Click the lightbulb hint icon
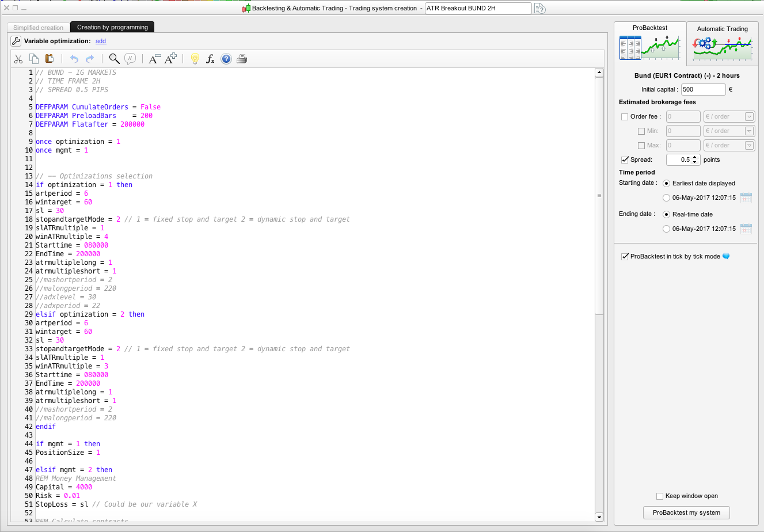 (x=195, y=59)
